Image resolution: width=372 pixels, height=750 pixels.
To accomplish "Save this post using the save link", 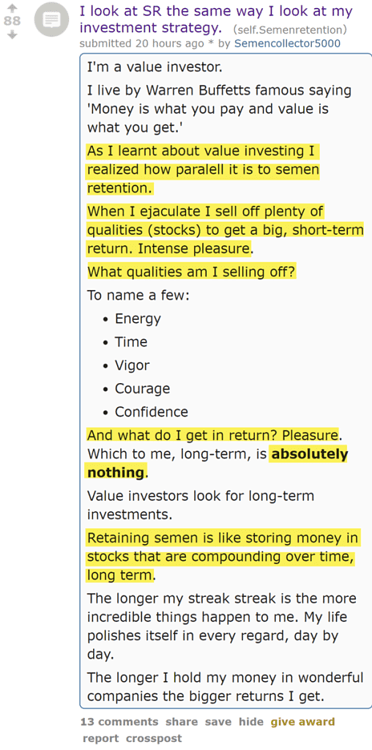I will point(218,722).
